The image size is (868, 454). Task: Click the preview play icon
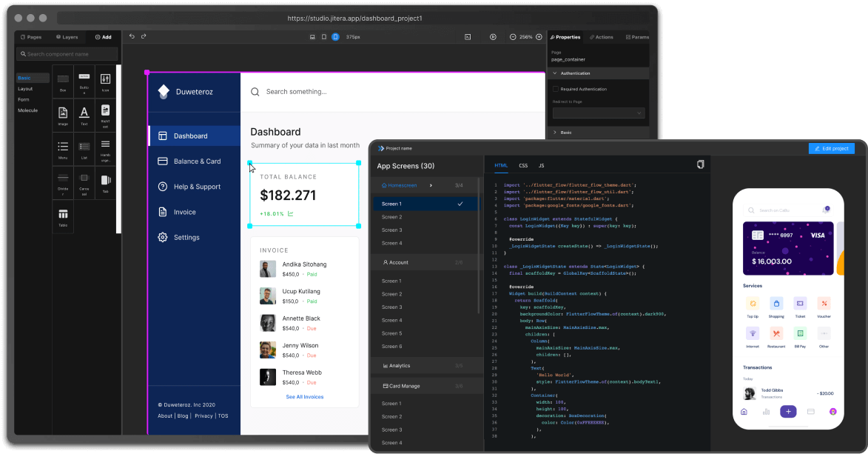pyautogui.click(x=493, y=37)
